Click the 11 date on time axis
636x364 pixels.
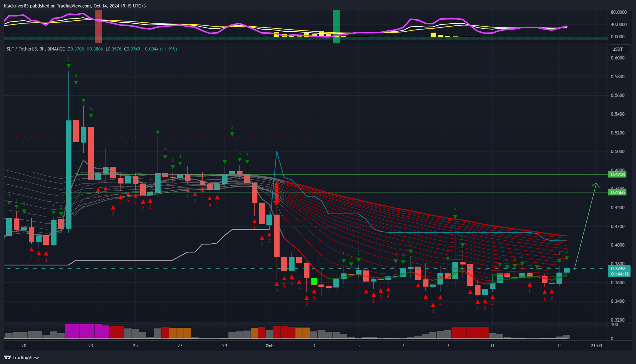[492, 346]
